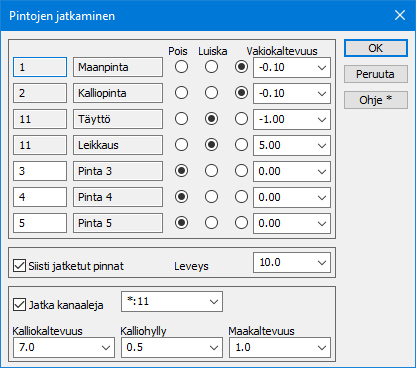The image size is (416, 368).
Task: Close the Pintojen jatkaminen dialog
Action: (x=400, y=15)
